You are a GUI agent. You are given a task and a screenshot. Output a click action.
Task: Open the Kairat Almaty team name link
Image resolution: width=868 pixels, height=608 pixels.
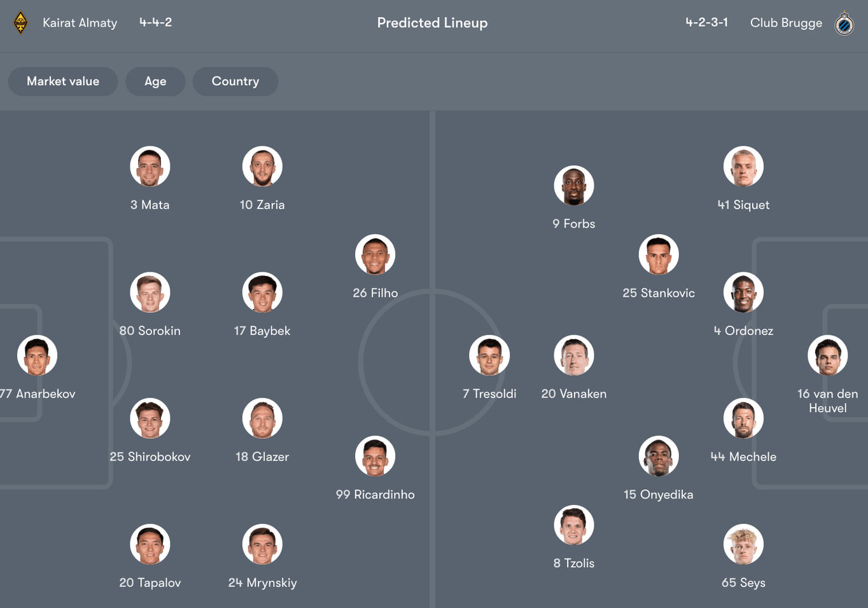pos(80,23)
